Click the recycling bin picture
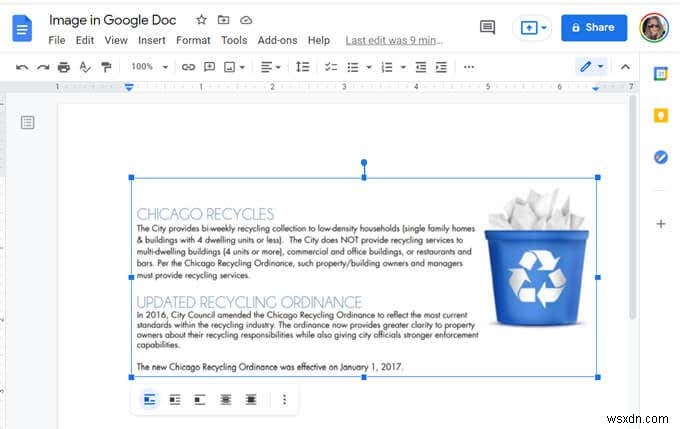The height and width of the screenshot is (429, 680). click(537, 257)
